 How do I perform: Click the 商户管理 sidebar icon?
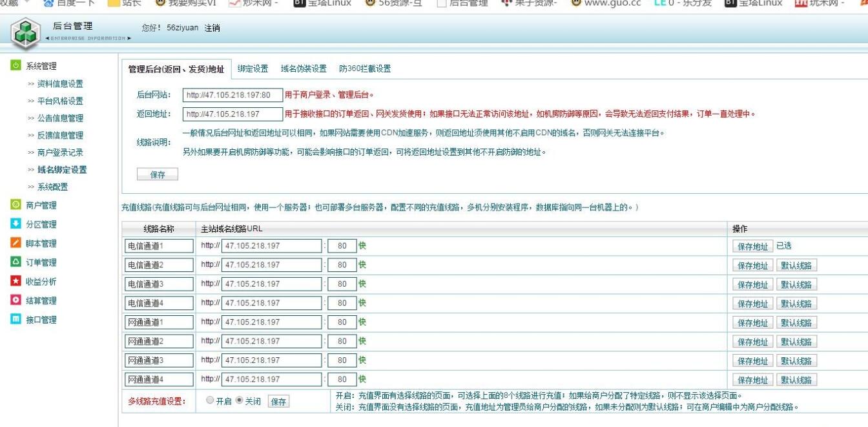(x=16, y=205)
